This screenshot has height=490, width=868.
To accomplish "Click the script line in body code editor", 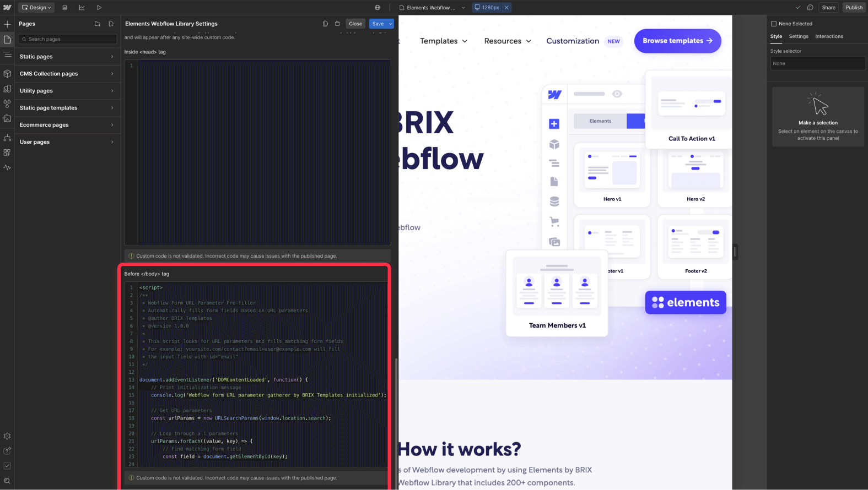I will click(x=150, y=287).
